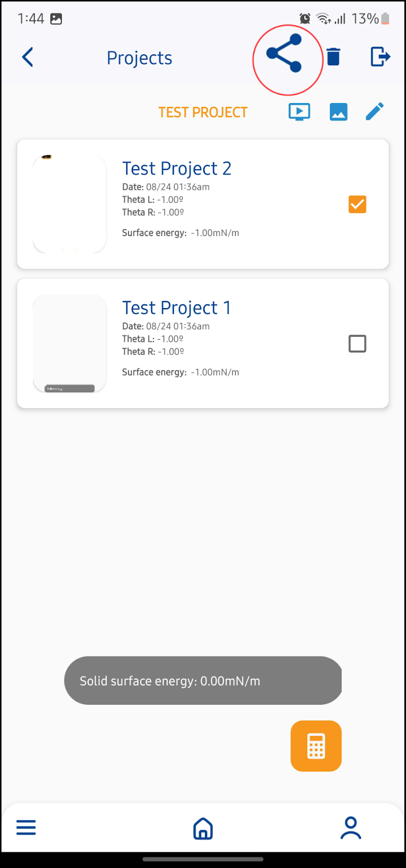
Task: Open Test Project 1 title
Action: click(177, 308)
